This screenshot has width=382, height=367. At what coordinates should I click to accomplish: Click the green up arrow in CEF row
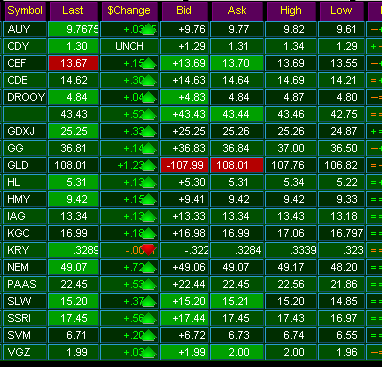pyautogui.click(x=148, y=63)
